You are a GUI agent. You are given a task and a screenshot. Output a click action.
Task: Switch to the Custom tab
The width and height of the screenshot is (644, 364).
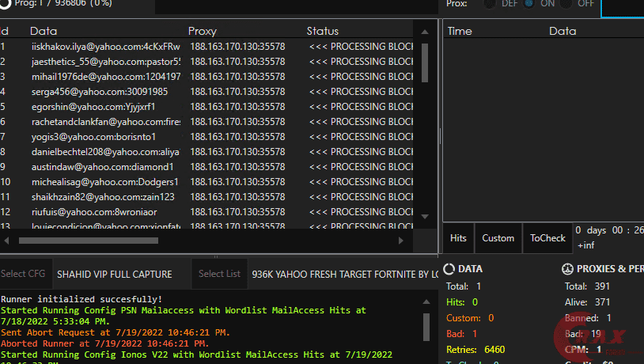pos(498,237)
